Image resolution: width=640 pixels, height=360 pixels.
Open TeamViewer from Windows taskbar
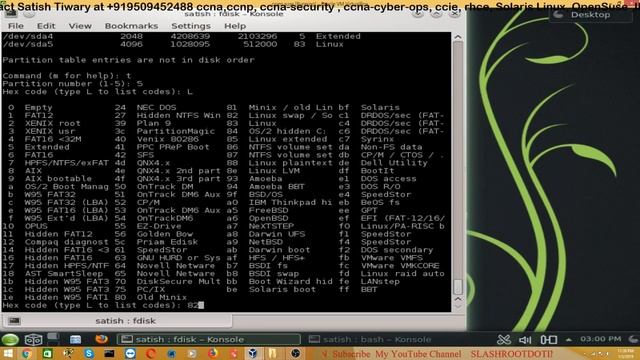point(130,353)
